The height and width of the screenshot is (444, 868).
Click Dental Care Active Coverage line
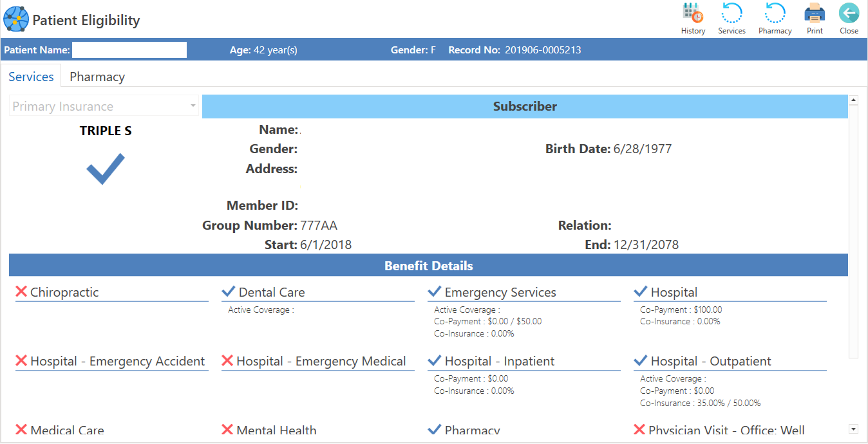pyautogui.click(x=261, y=310)
